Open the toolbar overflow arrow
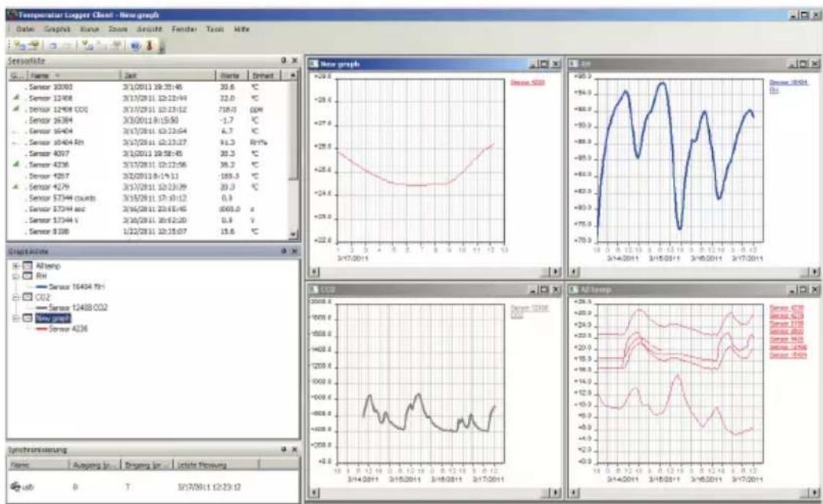823x504 pixels. click(x=161, y=48)
